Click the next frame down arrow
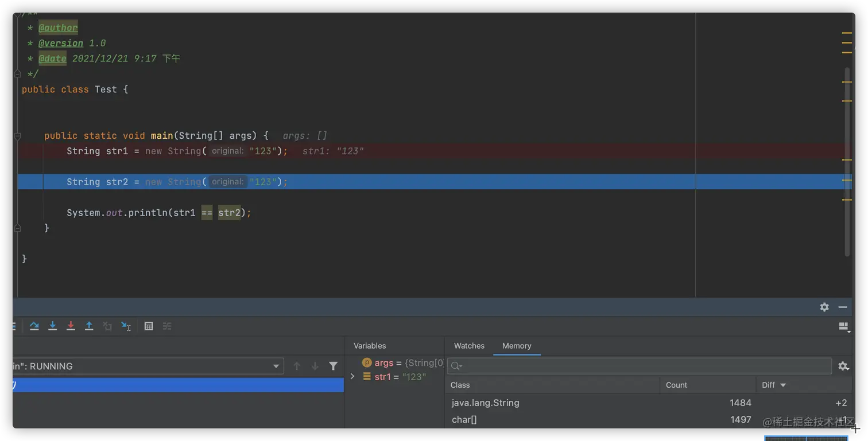 (315, 366)
